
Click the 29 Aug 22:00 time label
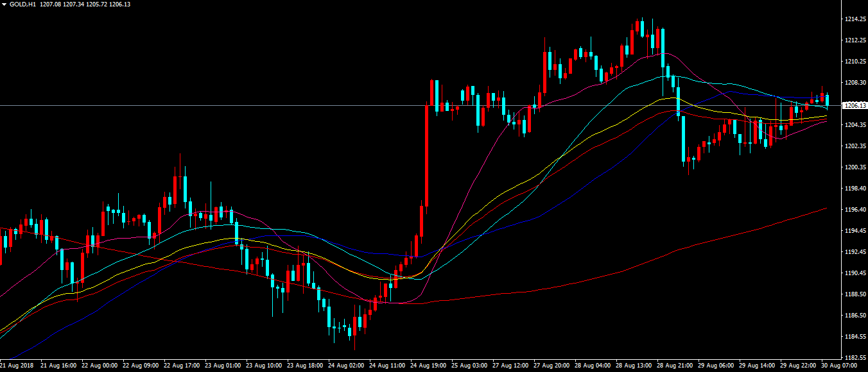(798, 366)
